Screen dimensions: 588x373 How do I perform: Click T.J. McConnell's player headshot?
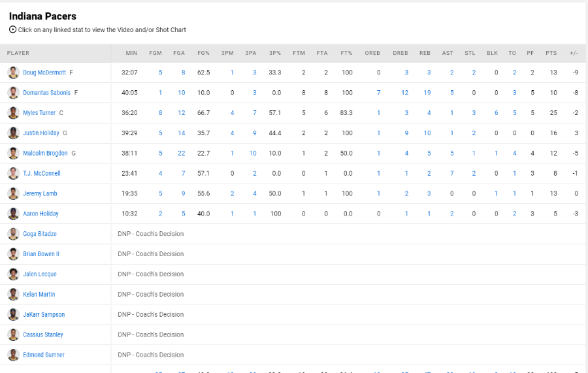14,174
